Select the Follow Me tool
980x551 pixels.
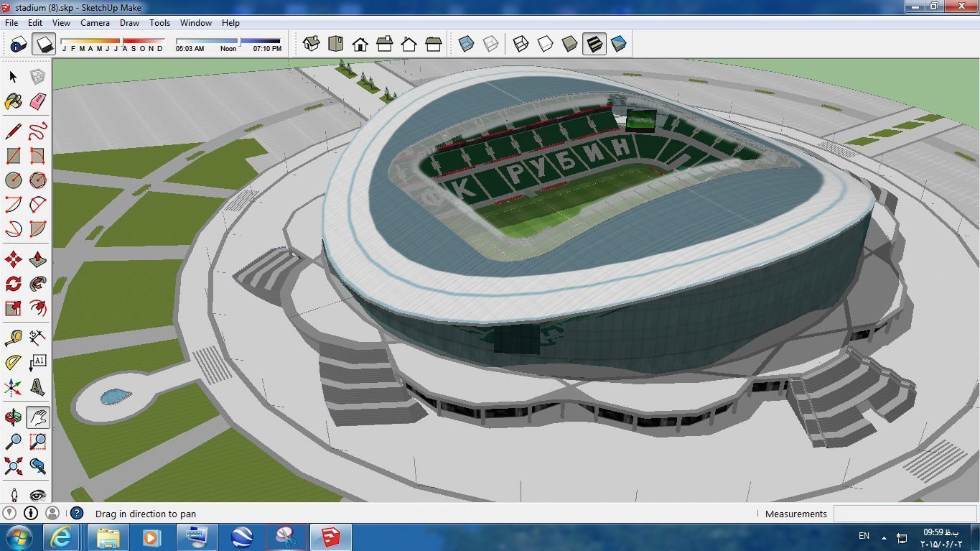[x=37, y=284]
